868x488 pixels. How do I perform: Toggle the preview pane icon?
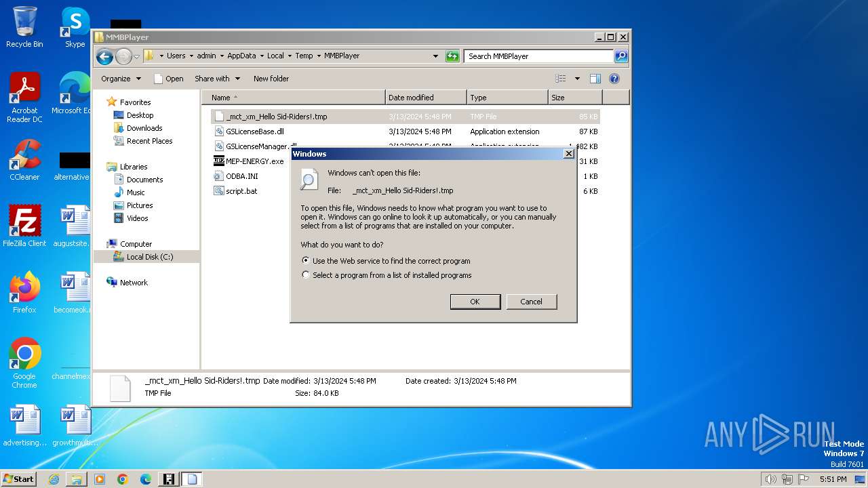tap(595, 79)
